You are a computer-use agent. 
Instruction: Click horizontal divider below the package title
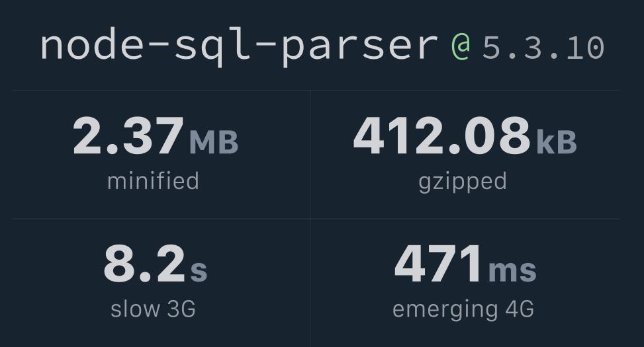click(x=316, y=91)
